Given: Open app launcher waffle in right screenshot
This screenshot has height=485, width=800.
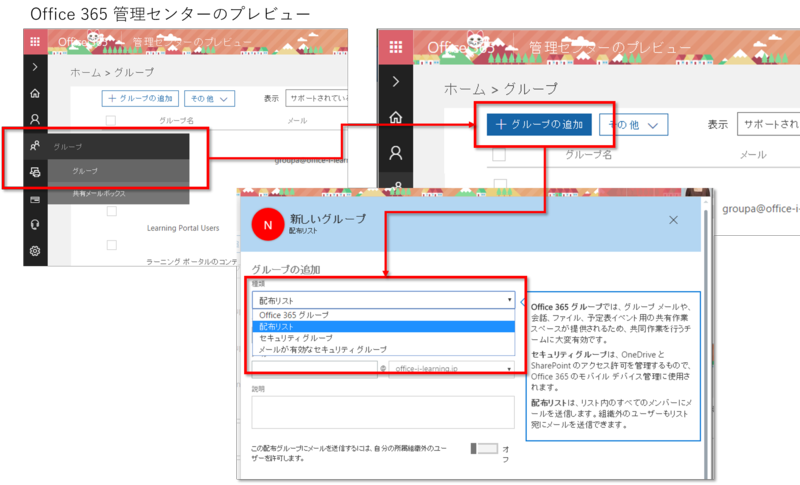Looking at the screenshot, I should pos(396,47).
